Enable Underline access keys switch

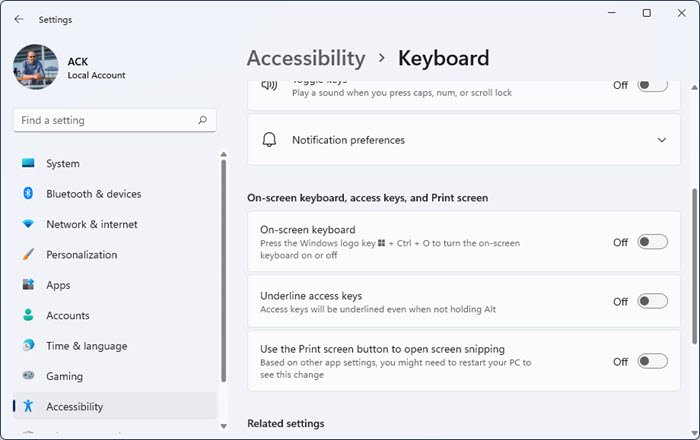pyautogui.click(x=652, y=301)
